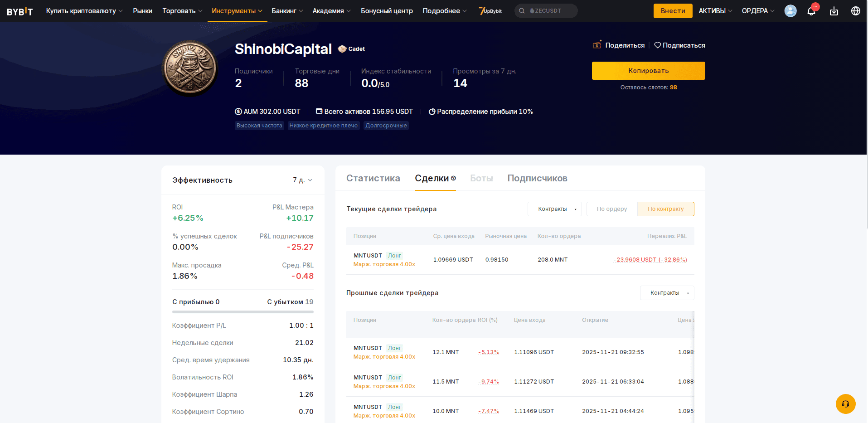
Task: Click the download app icon
Action: tap(834, 11)
